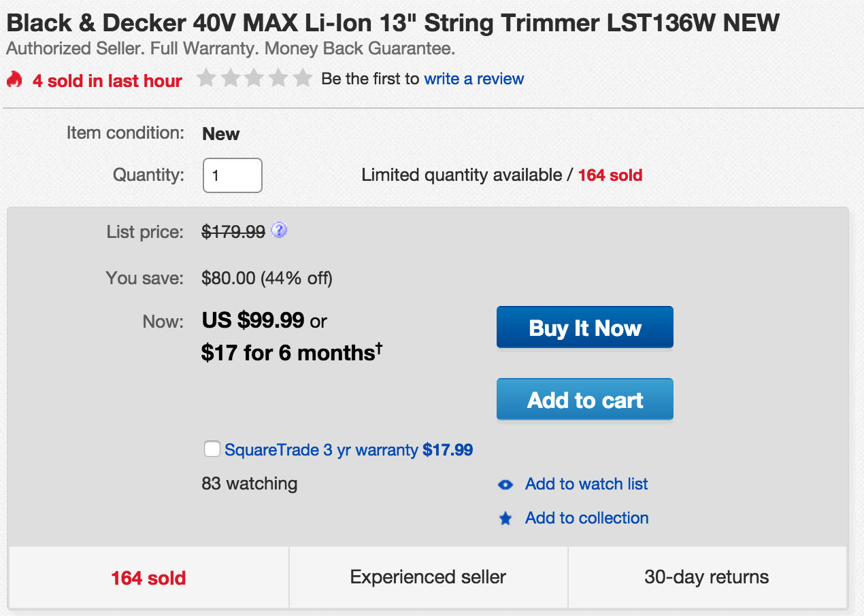The height and width of the screenshot is (616, 864).
Task: Click the Quantity input field
Action: pos(233,175)
